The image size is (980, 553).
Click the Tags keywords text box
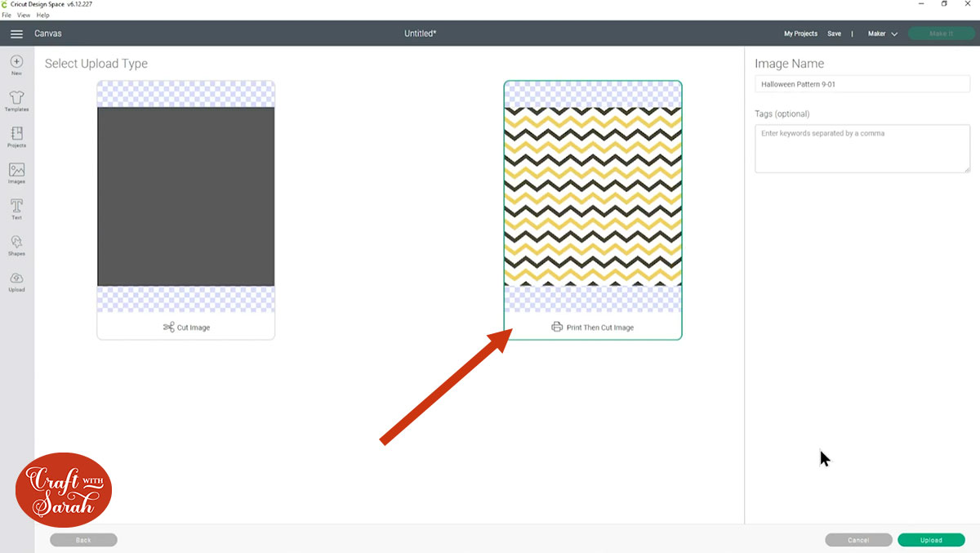[862, 149]
